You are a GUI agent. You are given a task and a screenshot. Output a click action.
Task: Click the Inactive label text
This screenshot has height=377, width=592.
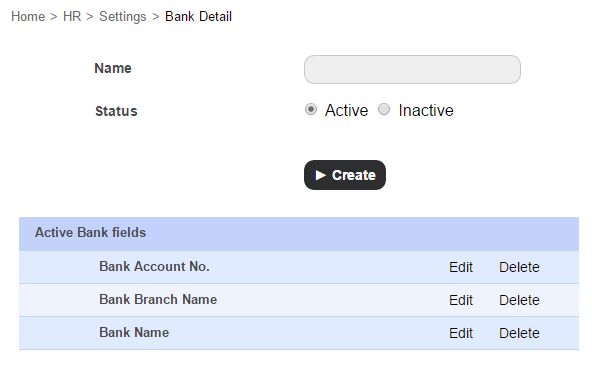(426, 111)
